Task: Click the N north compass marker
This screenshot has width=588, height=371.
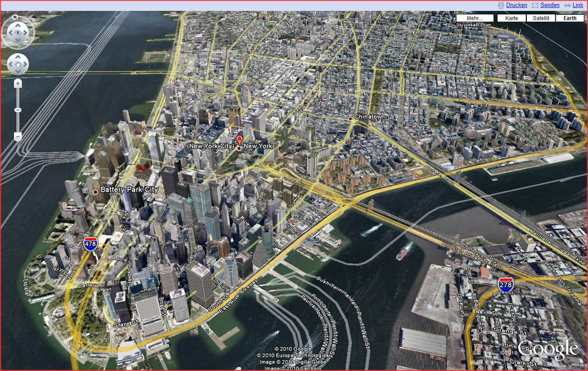Action: tap(15, 17)
